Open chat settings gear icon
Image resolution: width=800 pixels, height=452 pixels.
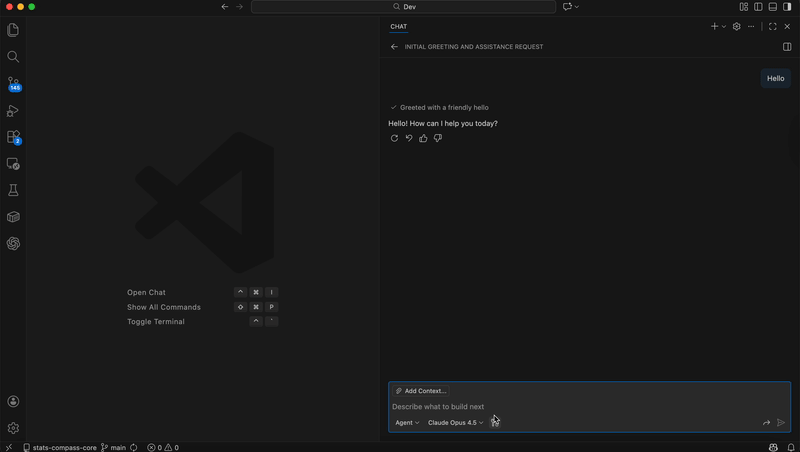click(736, 27)
